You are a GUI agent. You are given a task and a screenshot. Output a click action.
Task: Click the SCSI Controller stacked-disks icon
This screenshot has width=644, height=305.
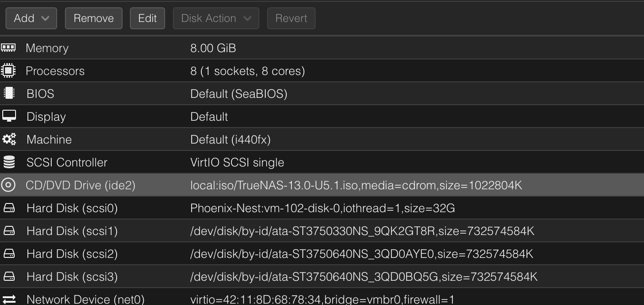pyautogui.click(x=9, y=162)
